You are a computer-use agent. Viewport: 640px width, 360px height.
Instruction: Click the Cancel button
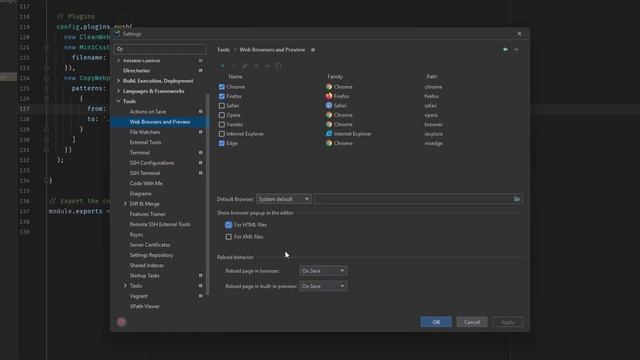[472, 322]
